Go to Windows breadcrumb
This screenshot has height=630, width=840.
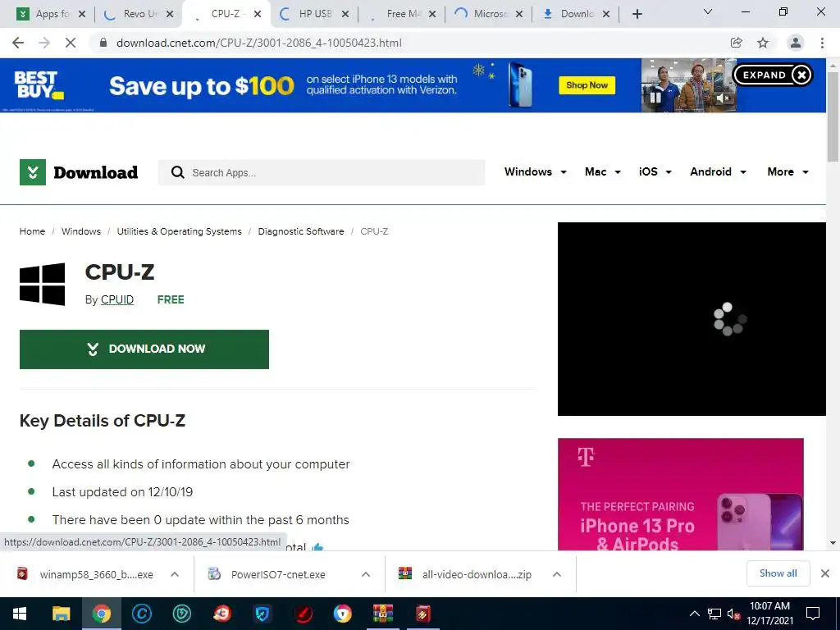click(x=81, y=231)
